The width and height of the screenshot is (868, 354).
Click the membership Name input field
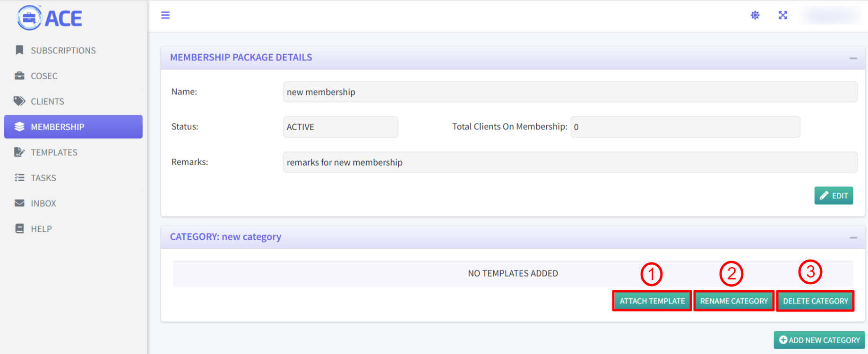(x=570, y=92)
